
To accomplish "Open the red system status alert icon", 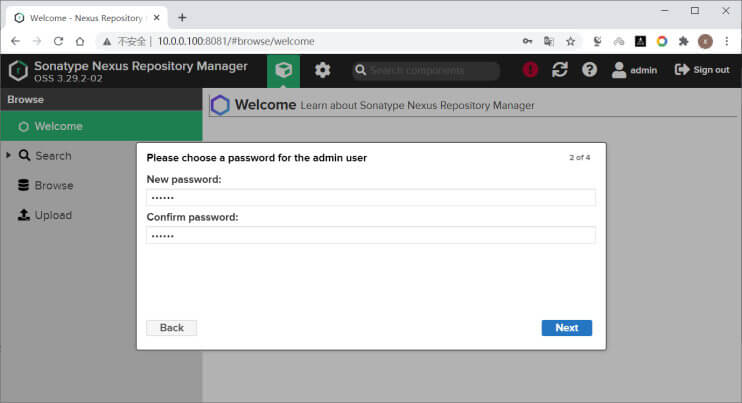I will pos(530,70).
